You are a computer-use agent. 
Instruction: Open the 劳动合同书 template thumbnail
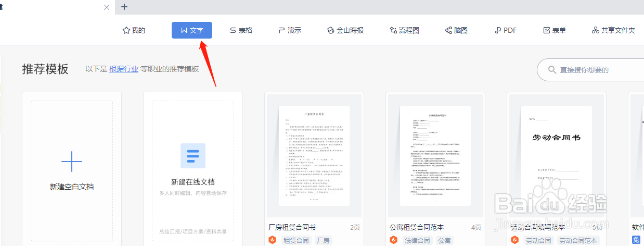point(557,156)
